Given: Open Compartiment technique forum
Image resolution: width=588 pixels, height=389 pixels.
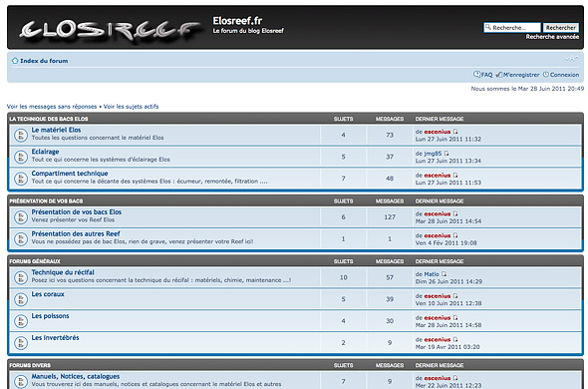Looking at the screenshot, I should 70,174.
